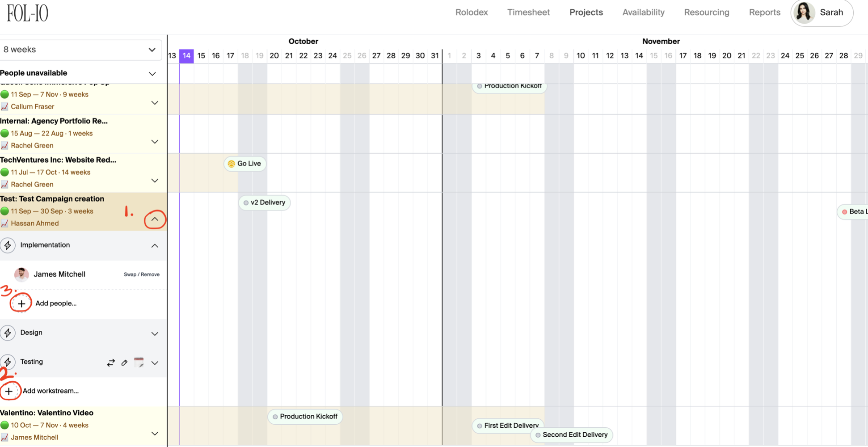
Task: Expand the Design workstream
Action: [155, 333]
